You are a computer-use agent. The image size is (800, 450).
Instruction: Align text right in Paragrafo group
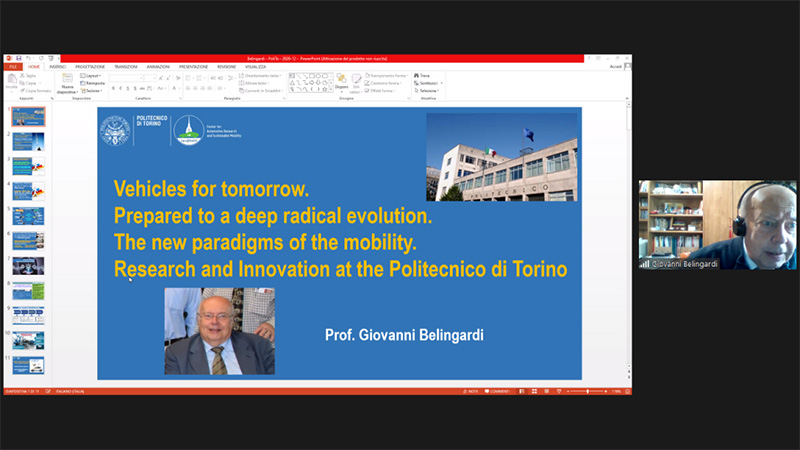[x=203, y=88]
